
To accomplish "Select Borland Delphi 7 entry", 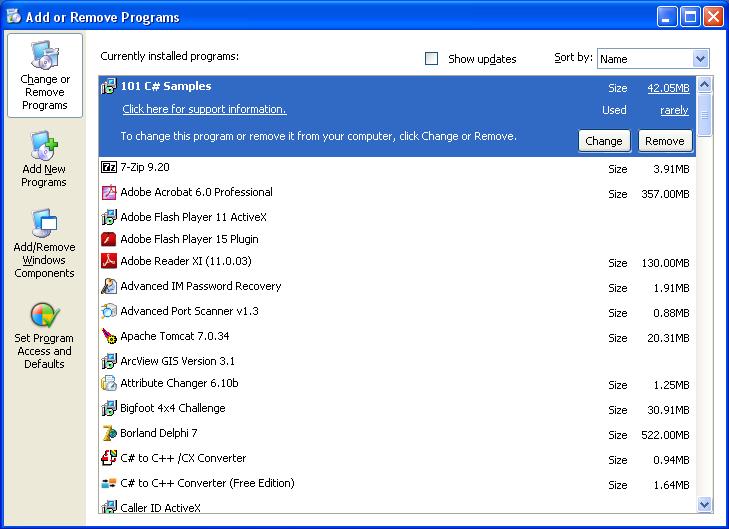I will coord(397,434).
